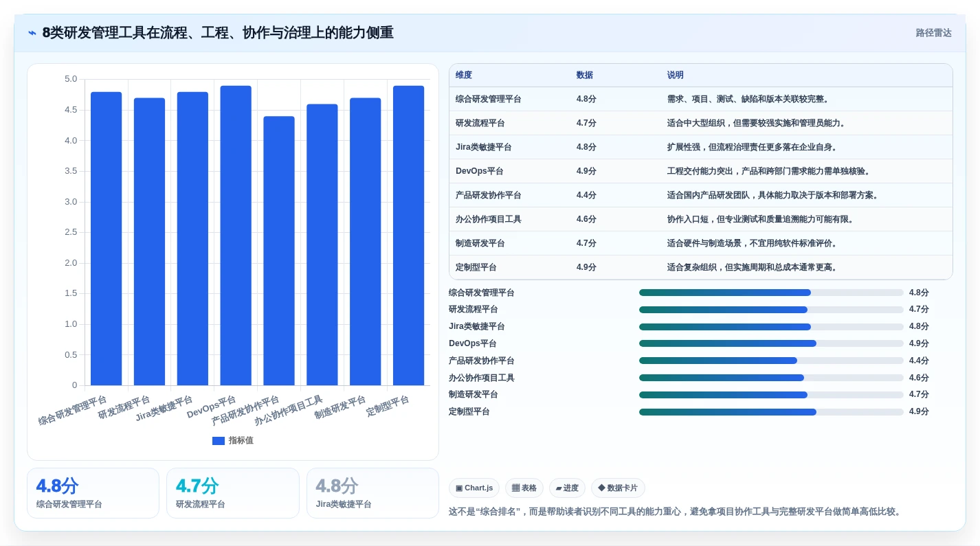Click the 数据 column header
Viewport: 980px width, 546px height.
pos(585,75)
